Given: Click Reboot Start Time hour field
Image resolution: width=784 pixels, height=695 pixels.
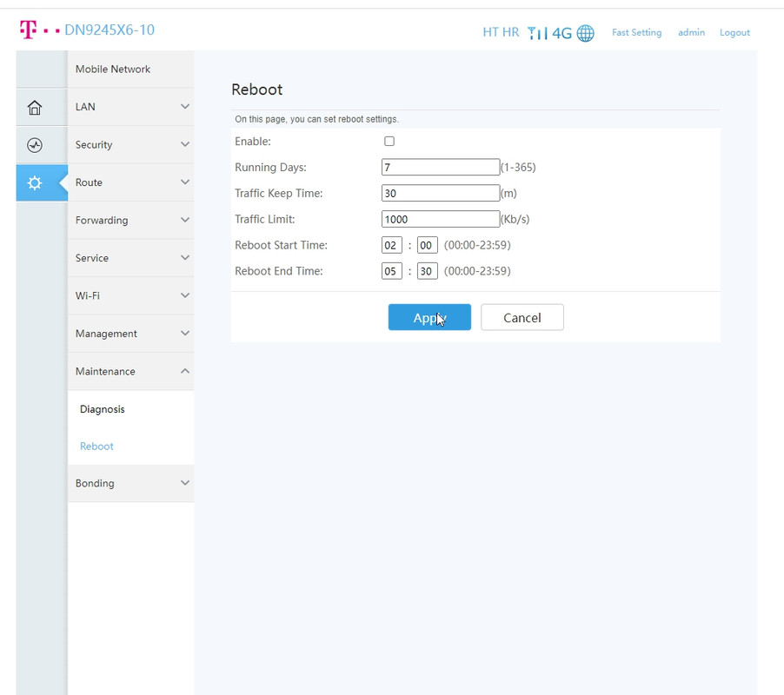Looking at the screenshot, I should coord(391,245).
